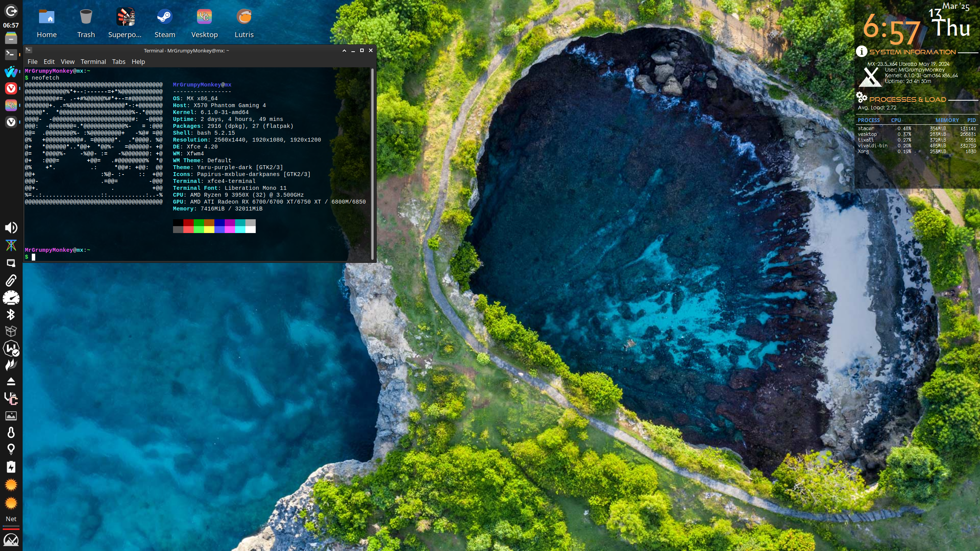This screenshot has height=551, width=980.
Task: Click the red Vivaldi icon in panel
Action: point(11,88)
